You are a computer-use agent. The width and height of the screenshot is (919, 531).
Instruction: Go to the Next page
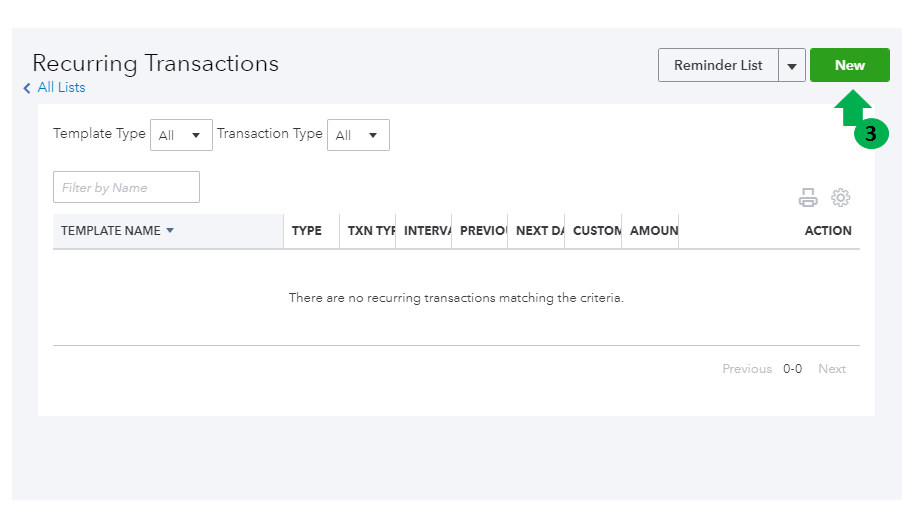832,369
